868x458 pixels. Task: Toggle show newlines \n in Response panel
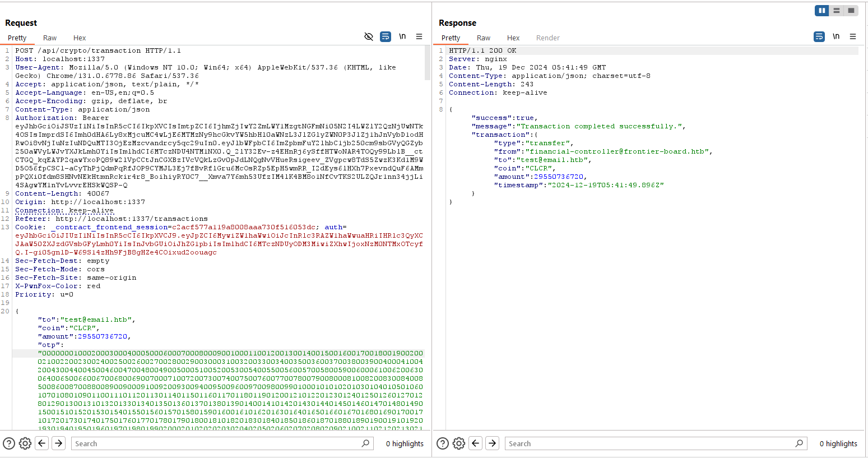point(836,36)
